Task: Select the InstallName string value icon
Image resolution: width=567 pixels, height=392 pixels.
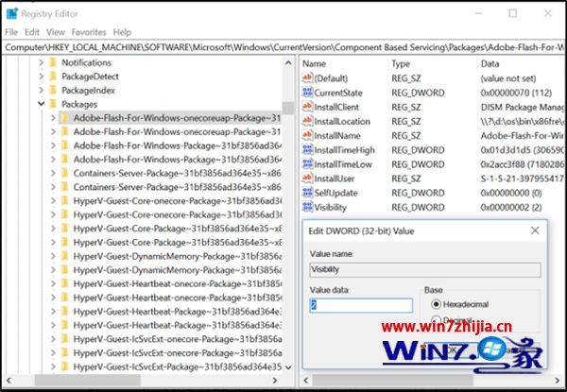Action: click(307, 135)
